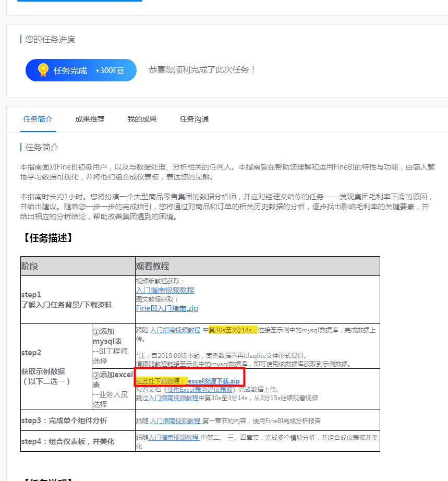
Task: Click the highlighted 第30s至3分14s text
Action: click(233, 330)
